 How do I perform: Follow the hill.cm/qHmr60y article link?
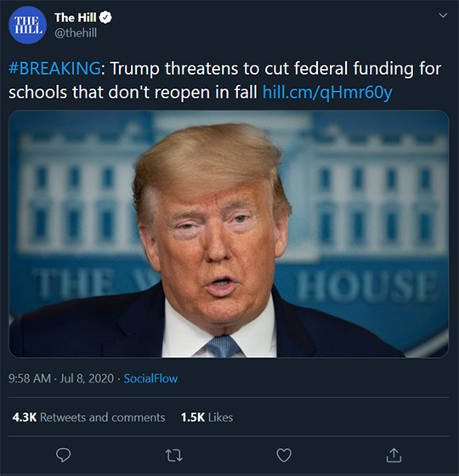(327, 93)
